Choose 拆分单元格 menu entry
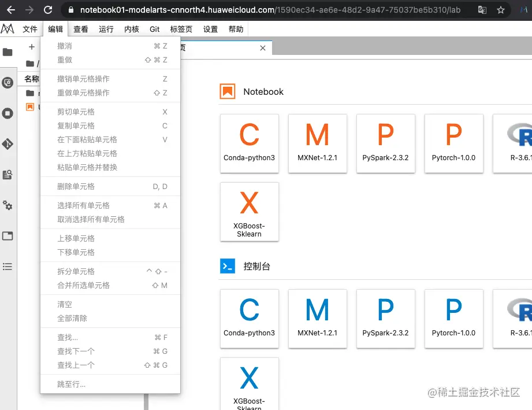 click(110, 271)
